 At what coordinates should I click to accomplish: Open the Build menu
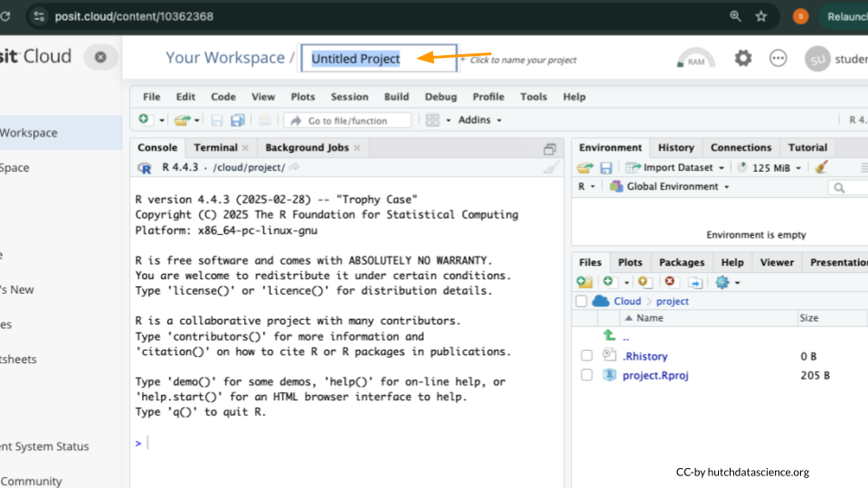[x=396, y=97]
